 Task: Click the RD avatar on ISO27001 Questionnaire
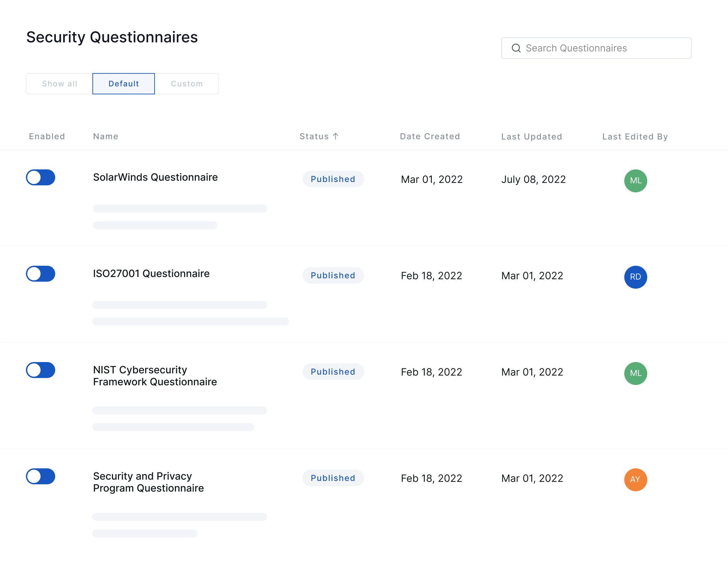(635, 276)
